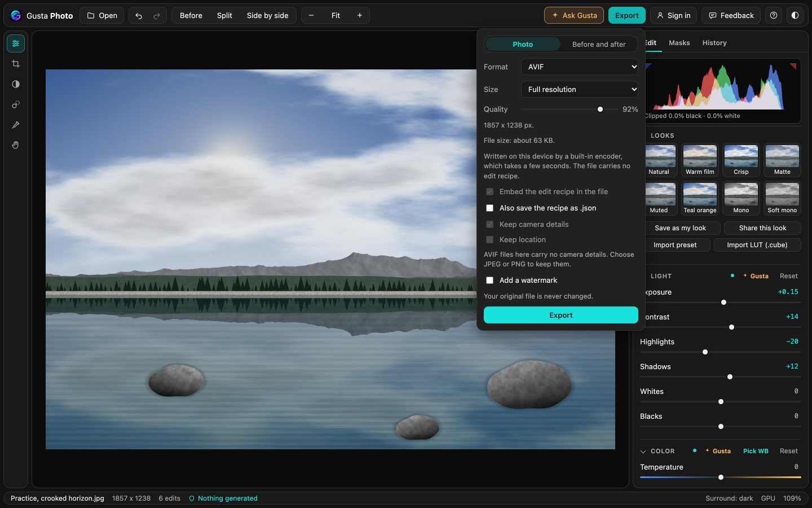Select the pen-shaped tool in left toolbar
The width and height of the screenshot is (812, 508).
tap(16, 125)
